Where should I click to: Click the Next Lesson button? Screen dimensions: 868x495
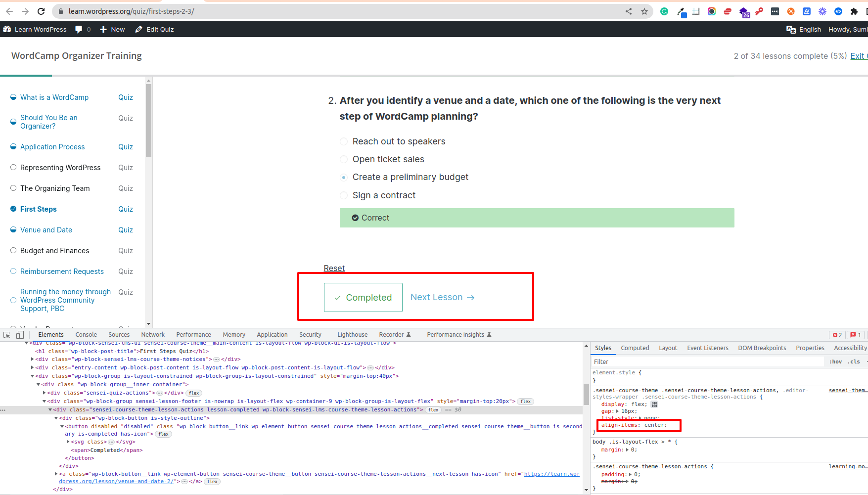442,297
